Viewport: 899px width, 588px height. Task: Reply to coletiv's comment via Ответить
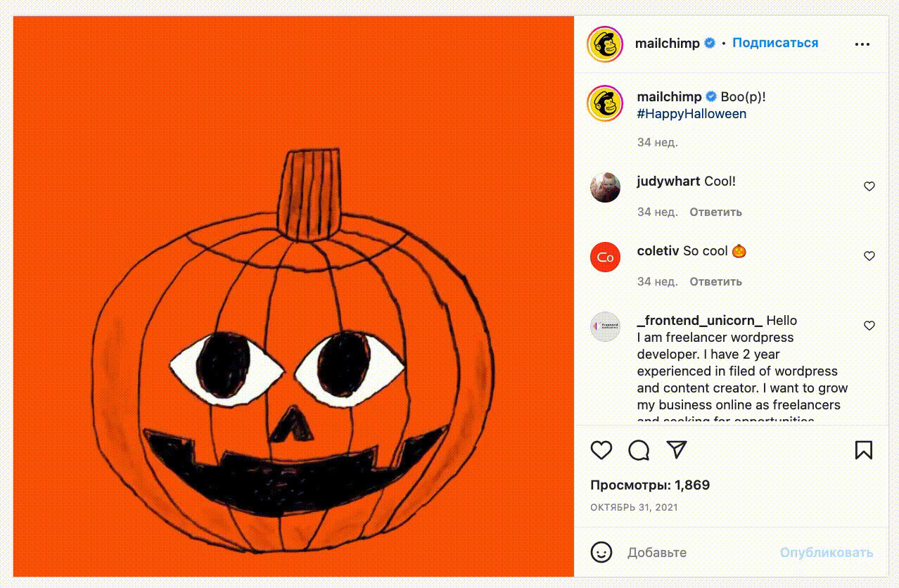(x=715, y=281)
